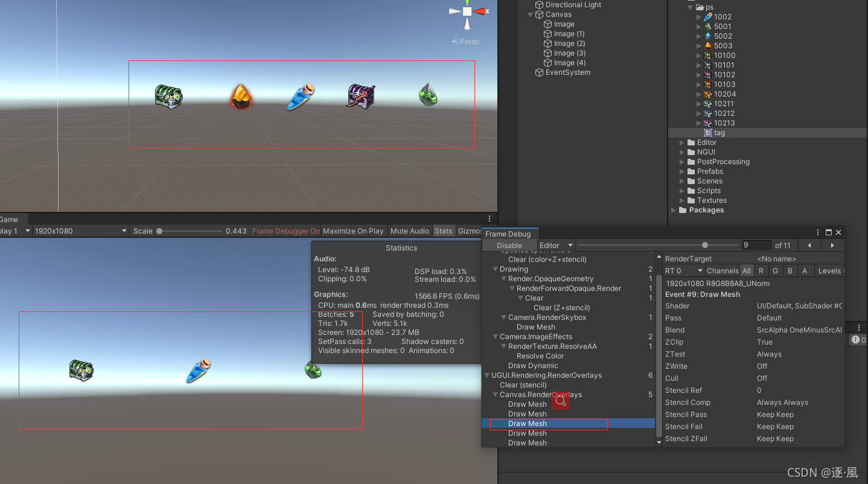The height and width of the screenshot is (484, 868).
Task: Step to next frame debugger event arrow
Action: tap(832, 245)
